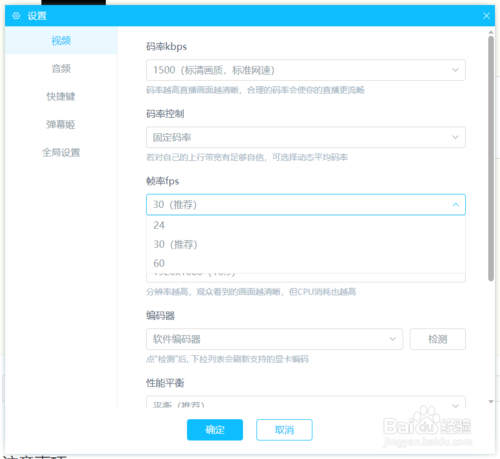Choose 60 fps from the list
Screen dimensions: 500x459
pyautogui.click(x=306, y=263)
